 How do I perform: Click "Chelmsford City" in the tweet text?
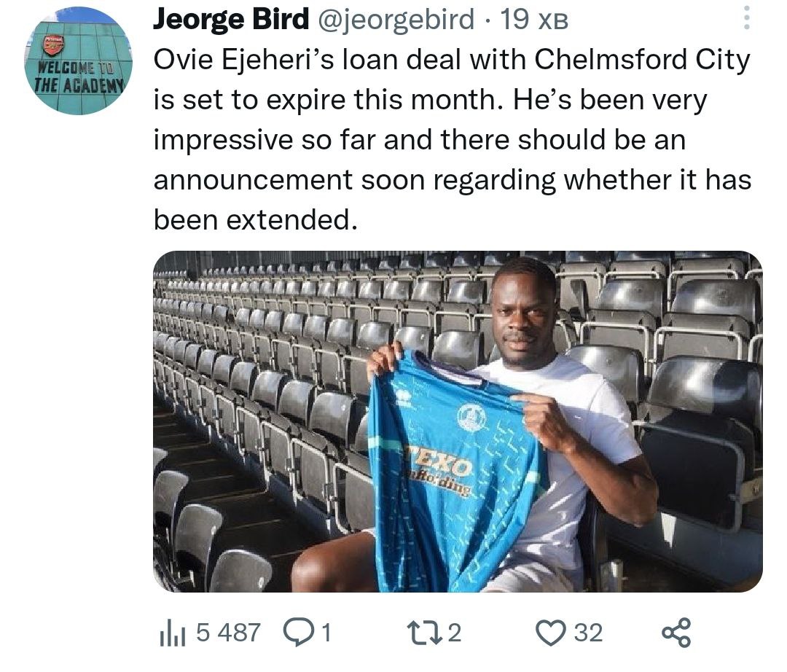[642, 60]
